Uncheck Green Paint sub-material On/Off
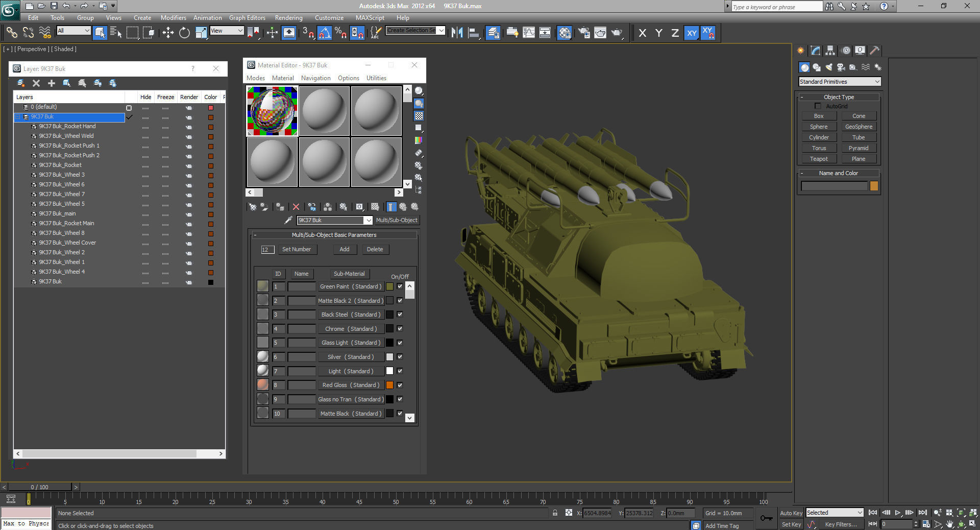The height and width of the screenshot is (530, 980). click(400, 286)
